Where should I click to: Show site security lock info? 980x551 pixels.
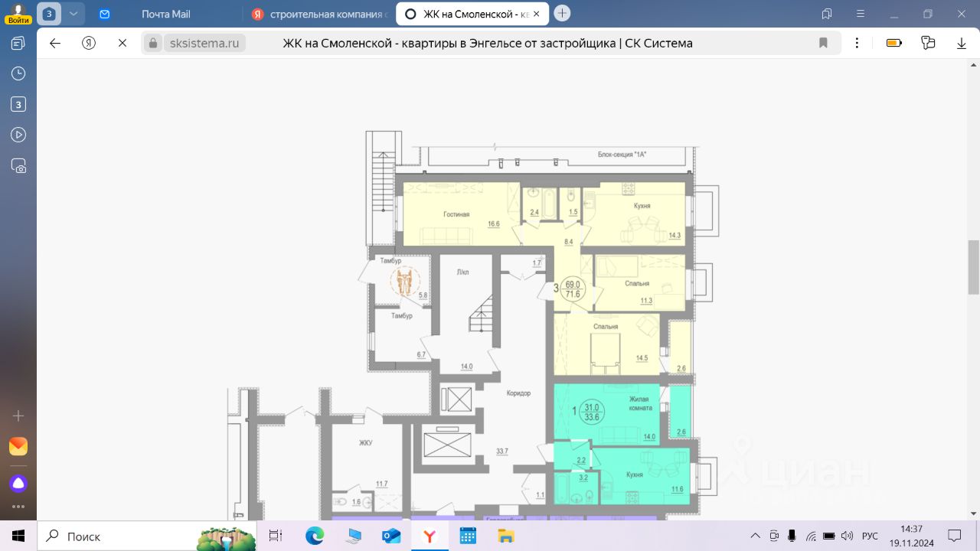(x=153, y=43)
